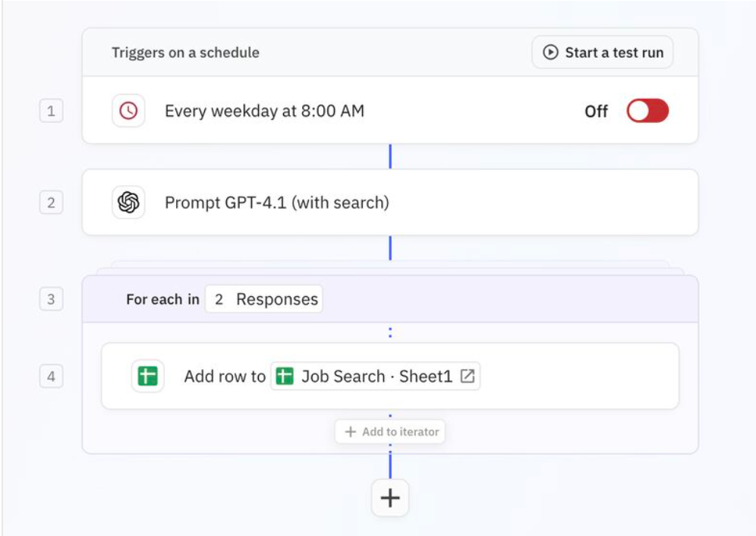Image resolution: width=756 pixels, height=536 pixels.
Task: Click the red clock schedule icon
Action: (x=128, y=111)
